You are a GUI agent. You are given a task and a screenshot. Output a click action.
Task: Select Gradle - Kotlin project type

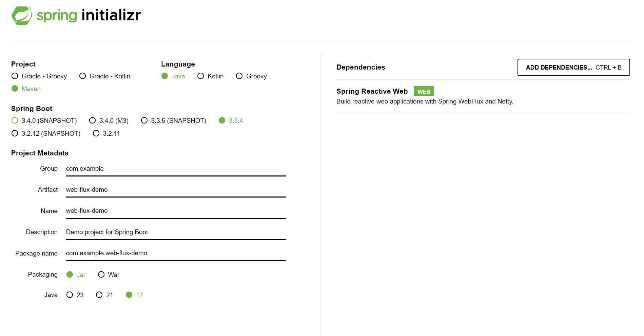(105, 76)
